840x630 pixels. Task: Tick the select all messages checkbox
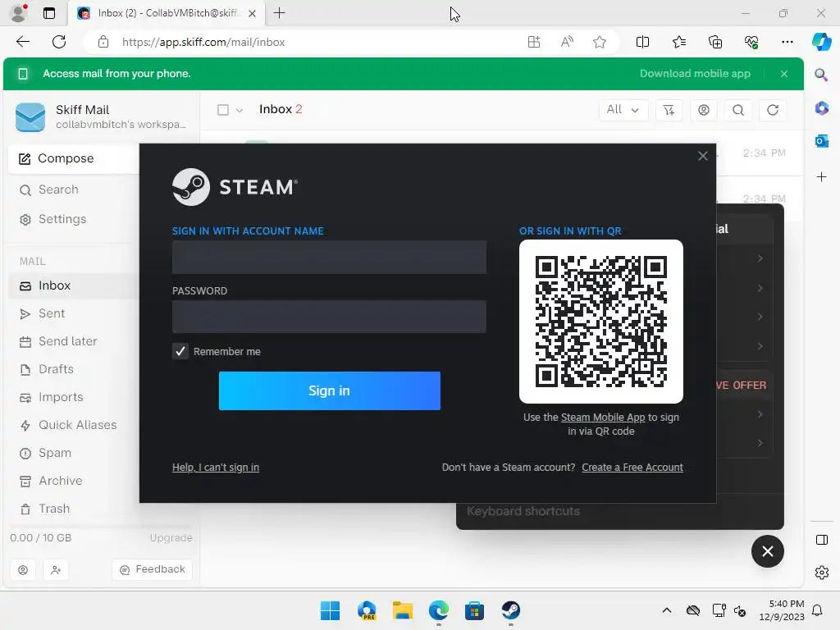[x=223, y=110]
